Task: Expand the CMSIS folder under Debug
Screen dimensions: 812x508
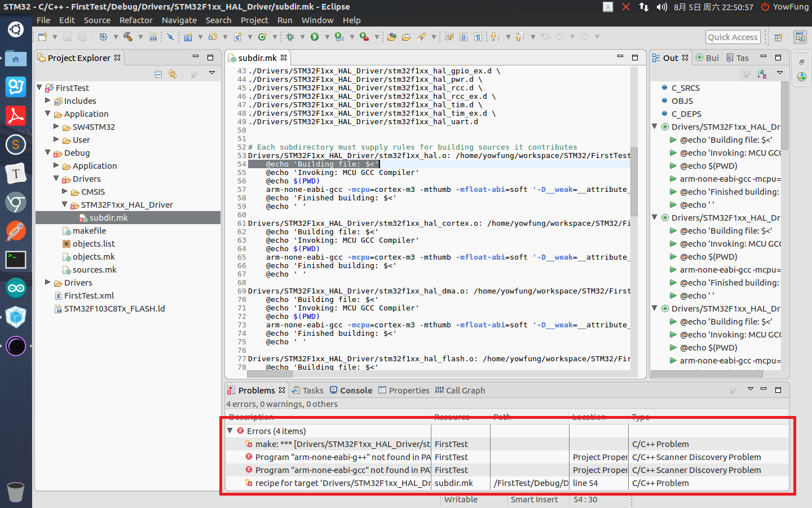Action: click(x=65, y=191)
